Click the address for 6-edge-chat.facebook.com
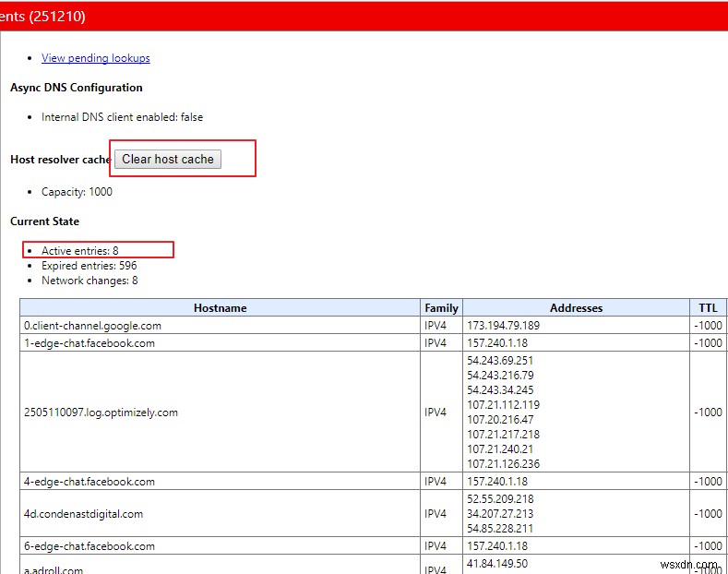 (x=497, y=545)
